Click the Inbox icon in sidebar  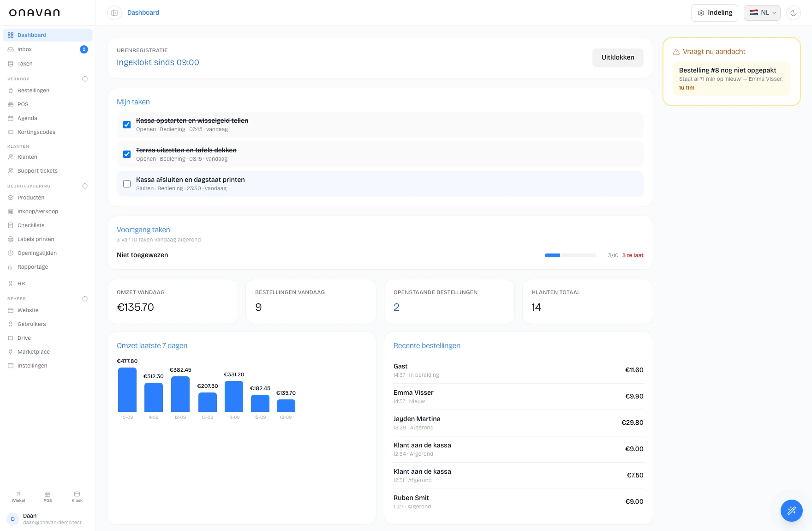(x=11, y=49)
